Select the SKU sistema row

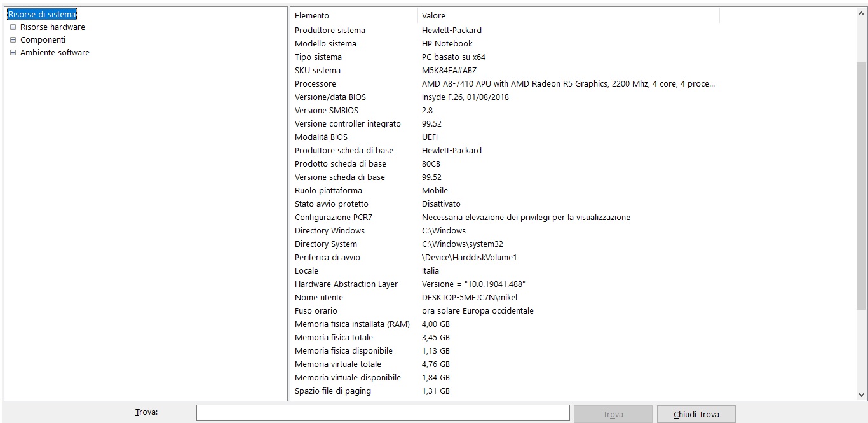point(505,70)
